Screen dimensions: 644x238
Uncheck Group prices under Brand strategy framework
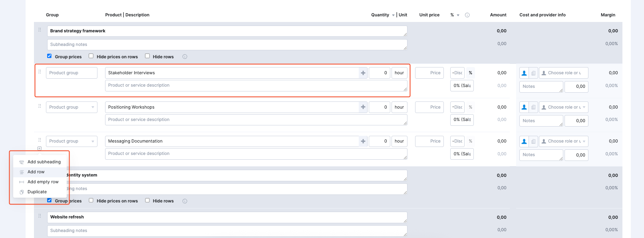50,56
